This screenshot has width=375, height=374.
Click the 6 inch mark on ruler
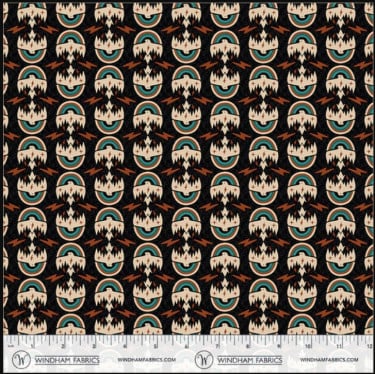[186, 346]
